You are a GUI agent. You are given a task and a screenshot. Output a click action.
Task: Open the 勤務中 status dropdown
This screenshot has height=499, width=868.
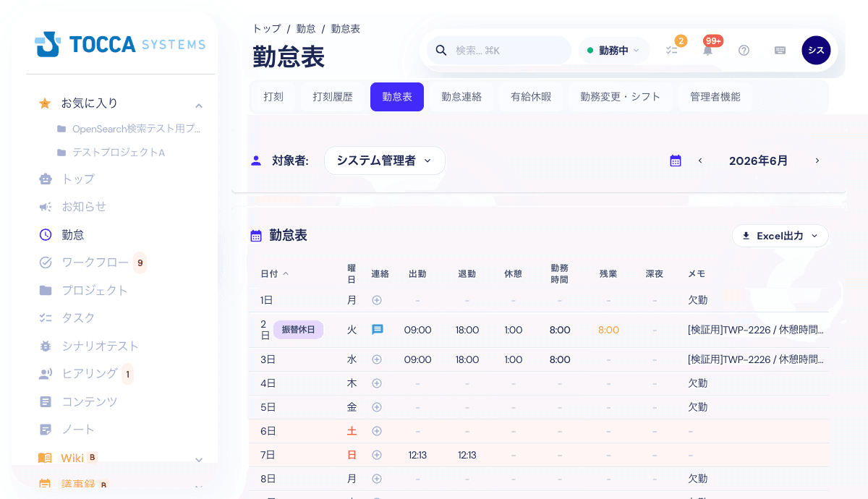click(613, 51)
